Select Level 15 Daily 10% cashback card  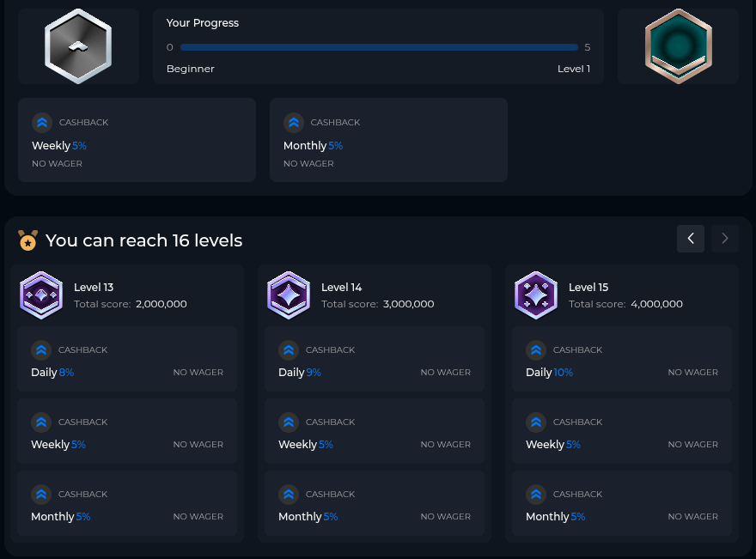(x=622, y=361)
